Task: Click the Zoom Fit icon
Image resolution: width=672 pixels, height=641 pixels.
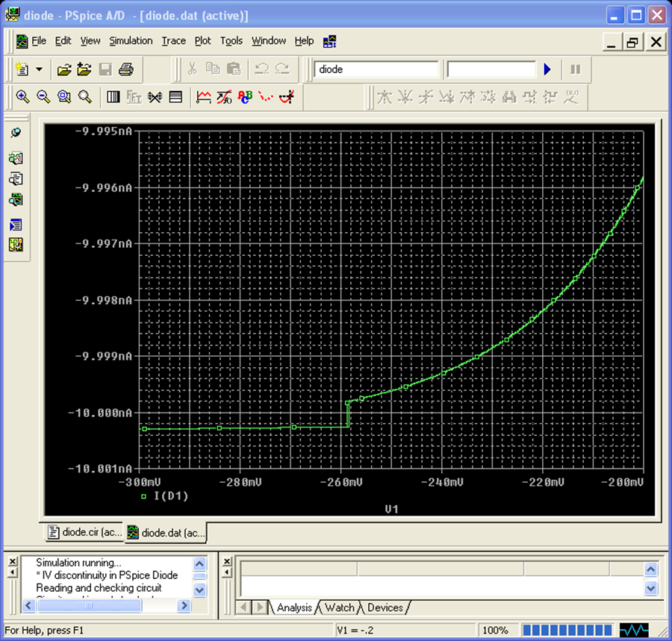Action: [x=85, y=97]
